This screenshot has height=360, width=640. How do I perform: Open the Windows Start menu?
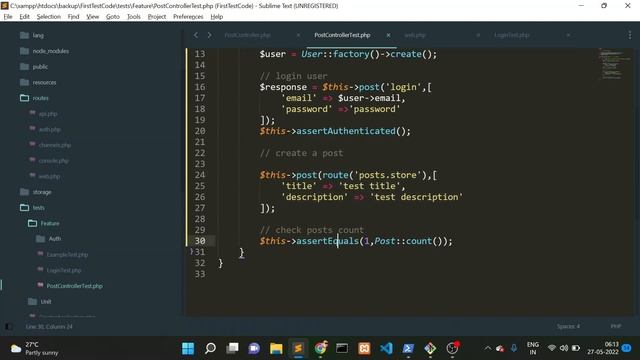click(x=188, y=348)
